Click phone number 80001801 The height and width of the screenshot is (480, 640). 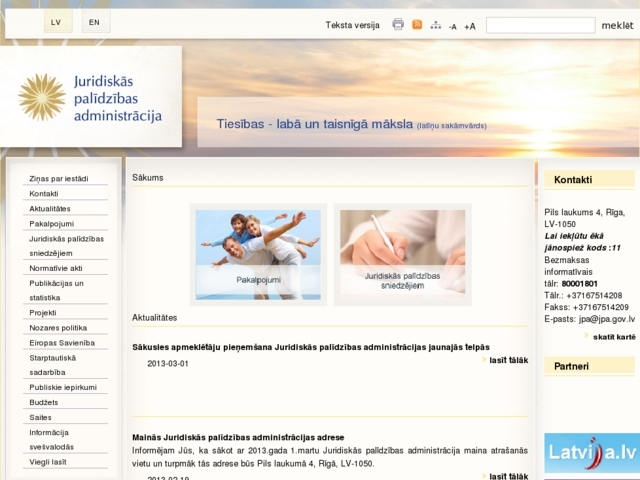click(580, 284)
